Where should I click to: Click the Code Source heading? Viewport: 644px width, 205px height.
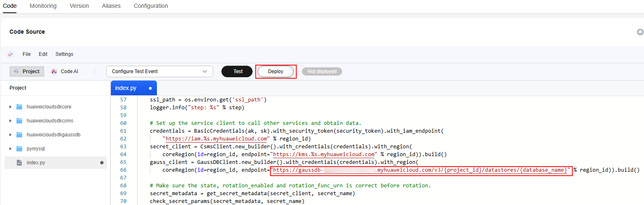click(27, 32)
